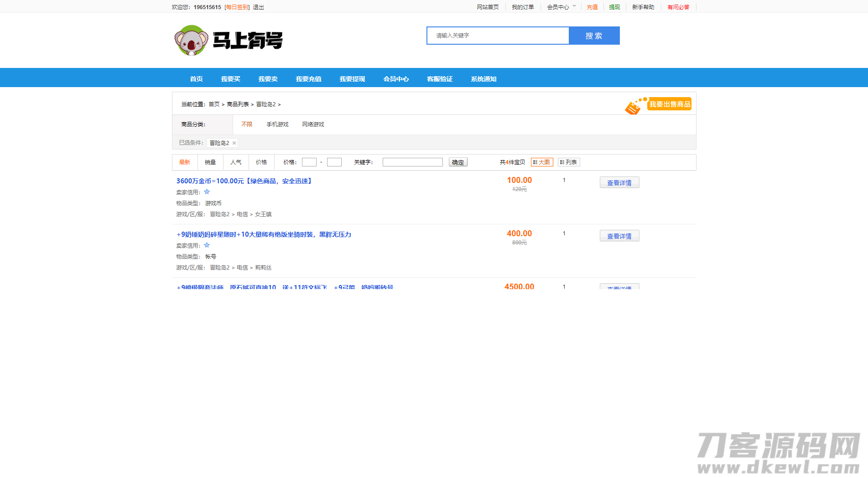This screenshot has width=868, height=477.
Task: Click the 关键字 keyword input field
Action: click(x=412, y=162)
